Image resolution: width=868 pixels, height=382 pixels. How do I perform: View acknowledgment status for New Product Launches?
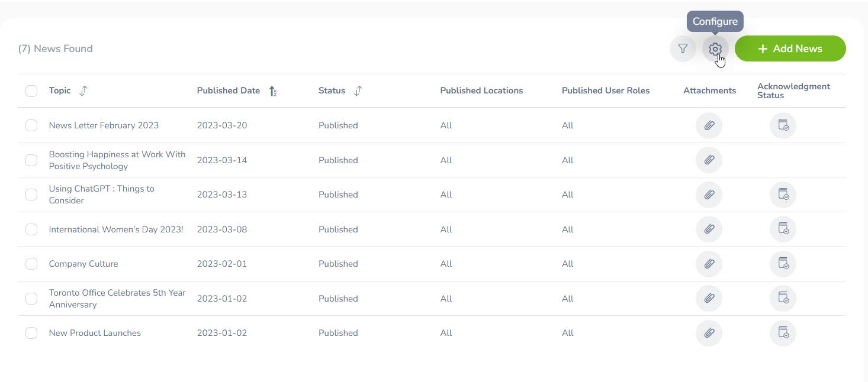pos(783,333)
